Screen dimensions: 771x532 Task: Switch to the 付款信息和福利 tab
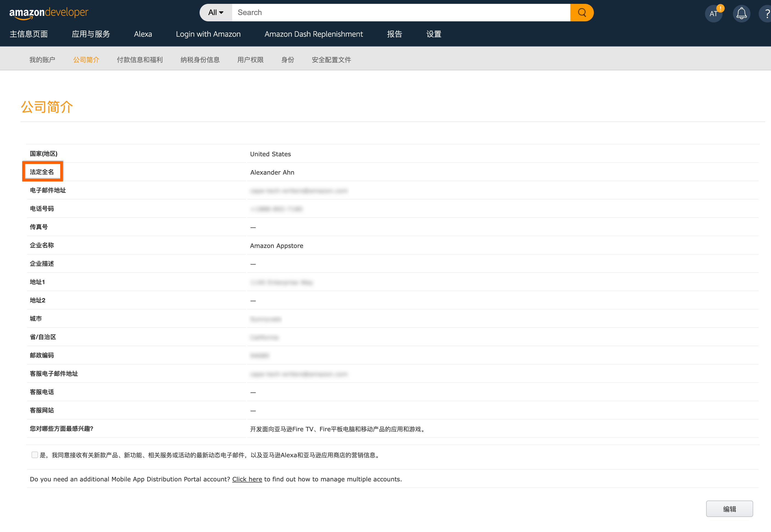(140, 60)
